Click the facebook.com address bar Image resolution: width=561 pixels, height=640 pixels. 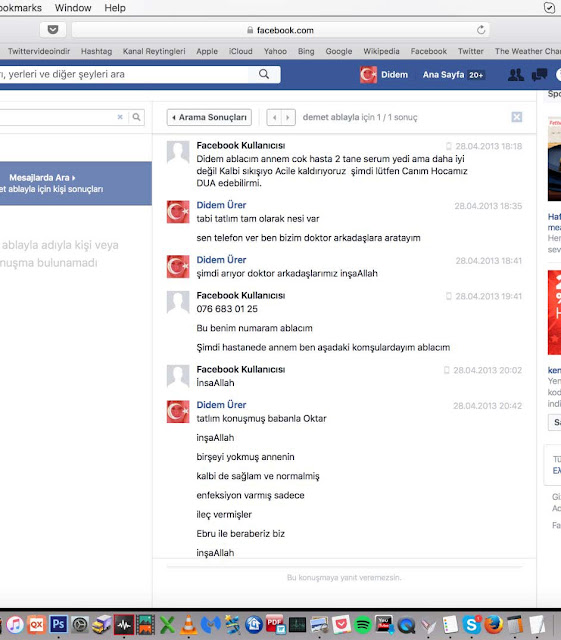coord(280,30)
